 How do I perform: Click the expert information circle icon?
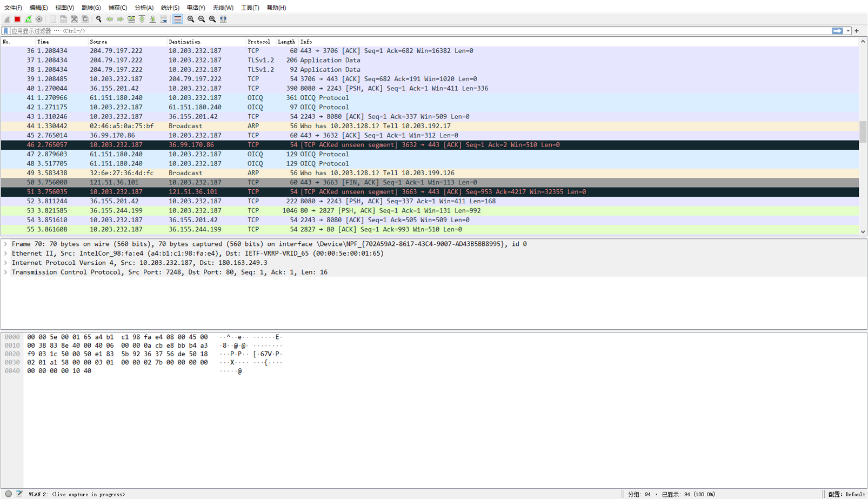tap(8, 494)
